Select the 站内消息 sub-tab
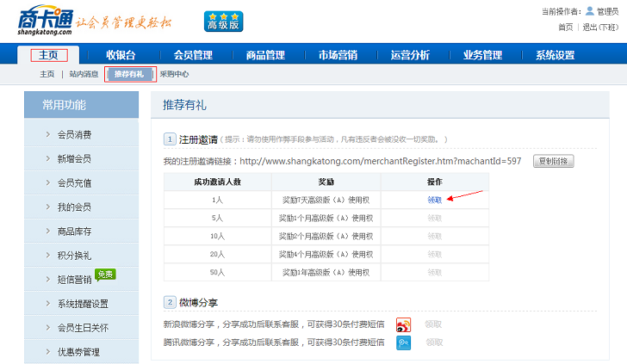627x364 pixels. tap(84, 74)
